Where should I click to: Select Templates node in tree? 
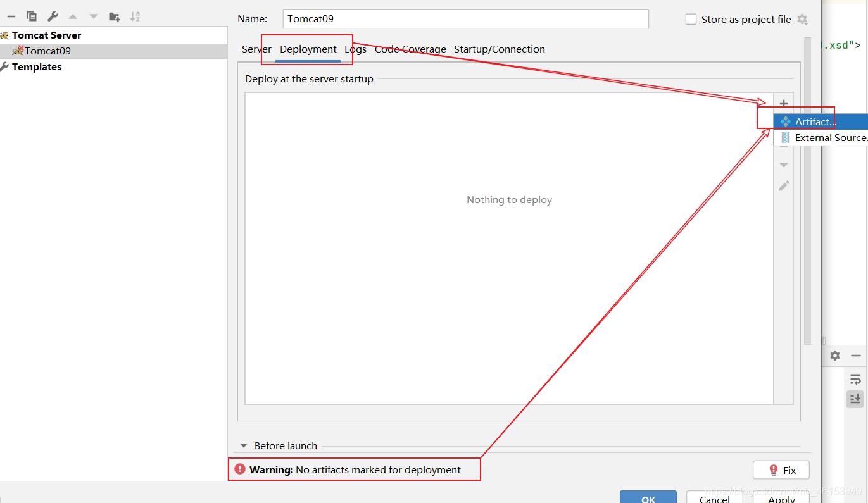[x=37, y=67]
